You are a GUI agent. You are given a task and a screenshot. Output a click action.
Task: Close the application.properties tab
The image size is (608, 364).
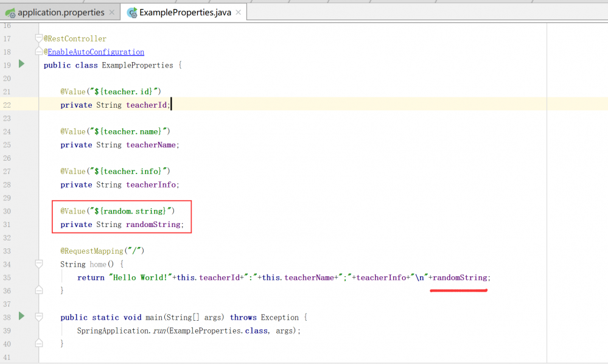tap(111, 12)
